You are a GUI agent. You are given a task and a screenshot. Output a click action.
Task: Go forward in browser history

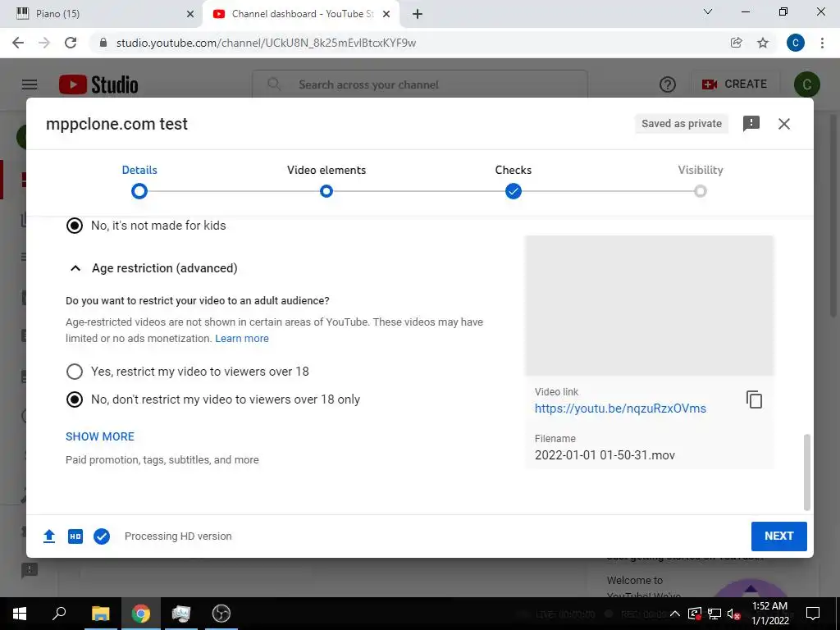click(44, 43)
